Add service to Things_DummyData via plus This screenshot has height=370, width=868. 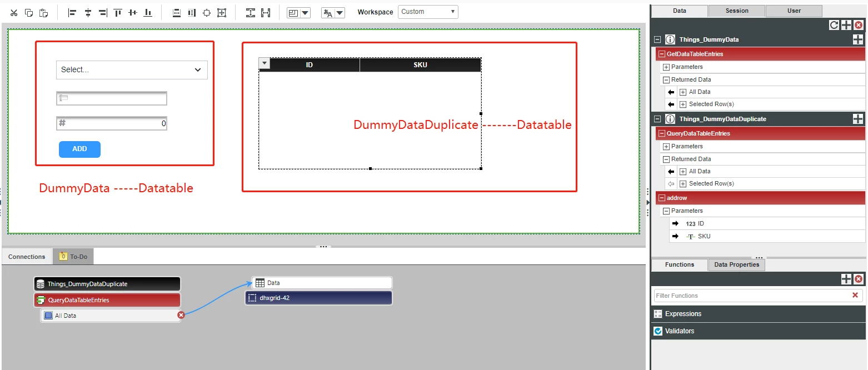tap(858, 39)
